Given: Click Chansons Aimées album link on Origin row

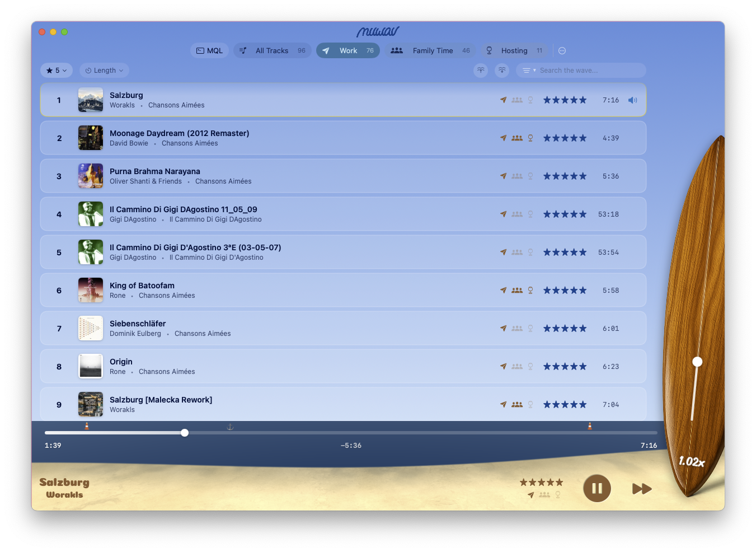Looking at the screenshot, I should (167, 372).
